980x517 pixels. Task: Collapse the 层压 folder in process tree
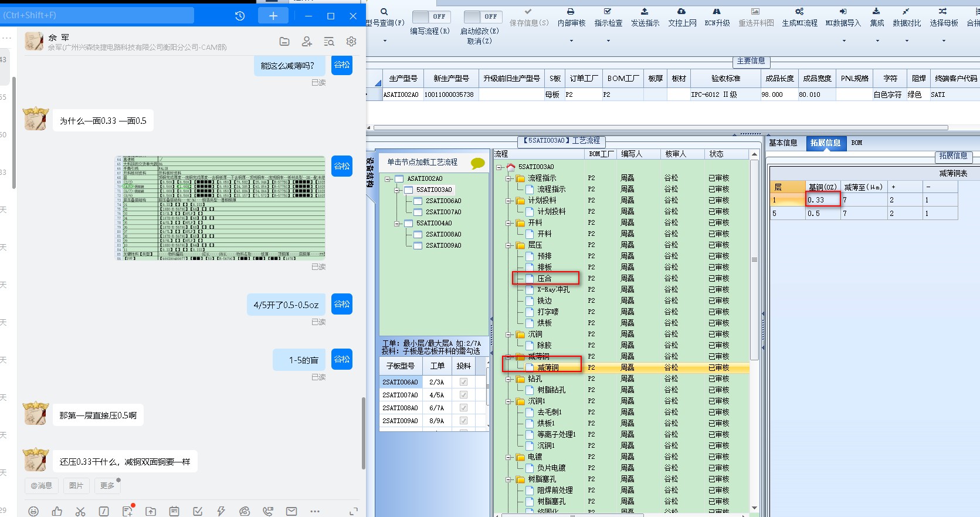point(510,245)
